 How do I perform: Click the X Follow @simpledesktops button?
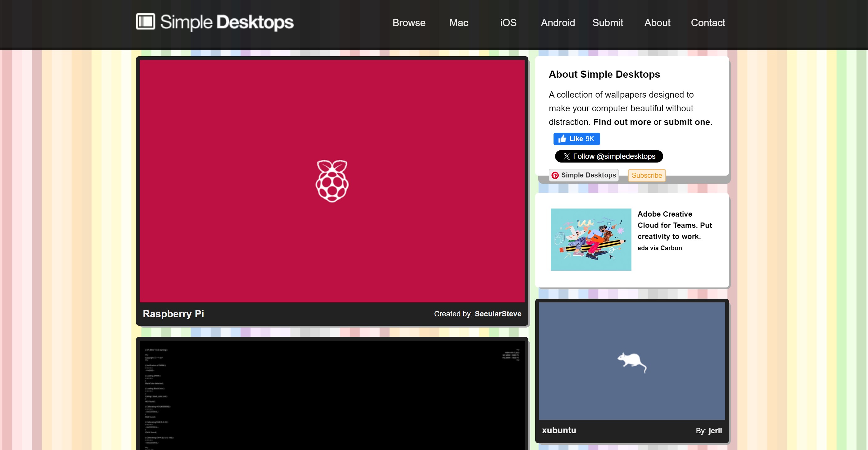pos(608,156)
